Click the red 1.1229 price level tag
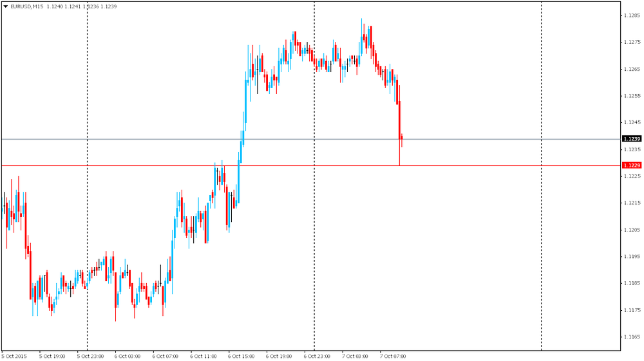Viewport: 644px width, 361px height. pos(631,165)
